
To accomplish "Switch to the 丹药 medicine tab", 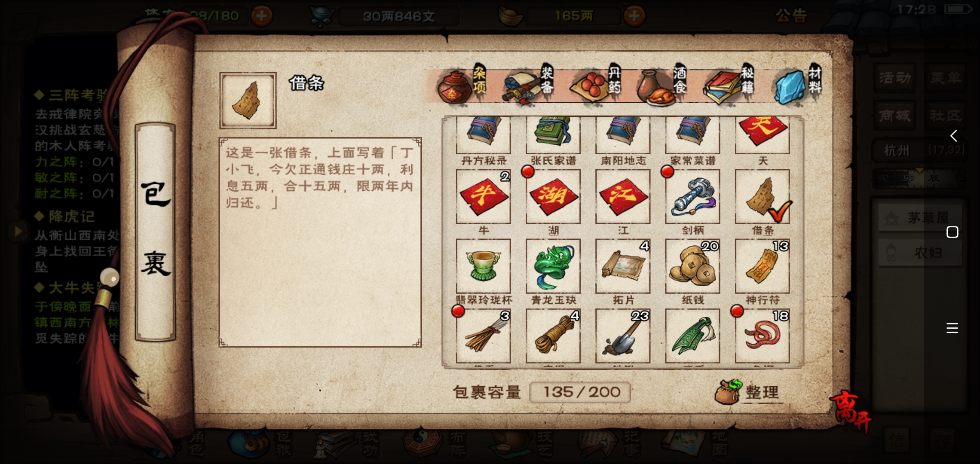I will point(596,85).
